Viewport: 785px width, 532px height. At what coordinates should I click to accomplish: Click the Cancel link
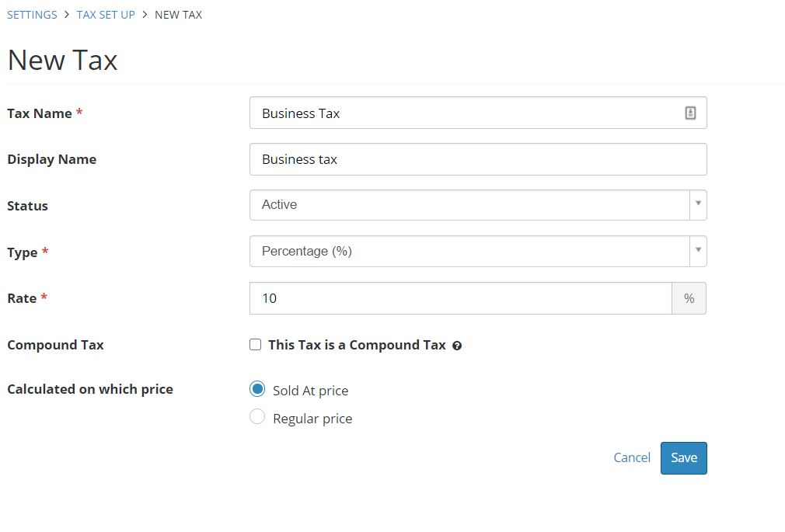[632, 457]
